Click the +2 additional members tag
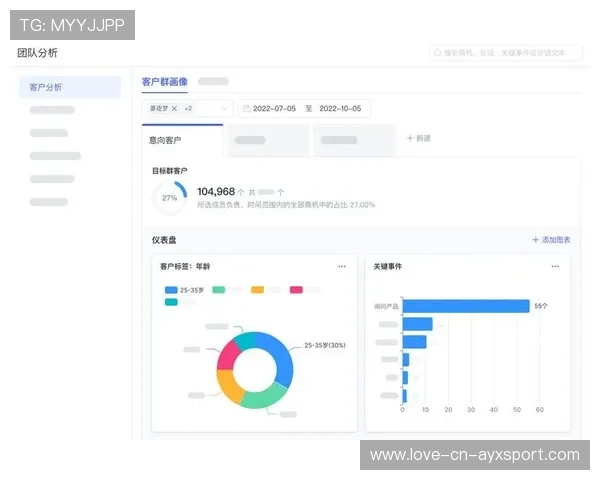600x480 pixels. (188, 108)
